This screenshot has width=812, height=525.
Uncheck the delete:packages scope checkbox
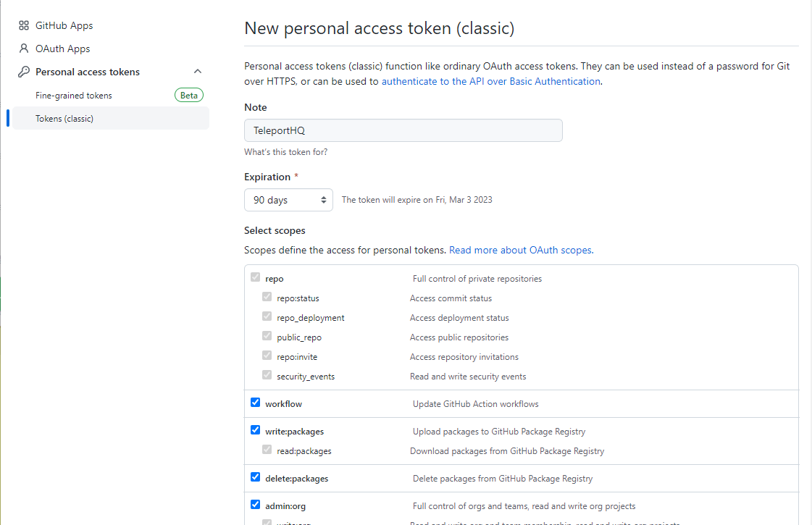click(x=255, y=477)
